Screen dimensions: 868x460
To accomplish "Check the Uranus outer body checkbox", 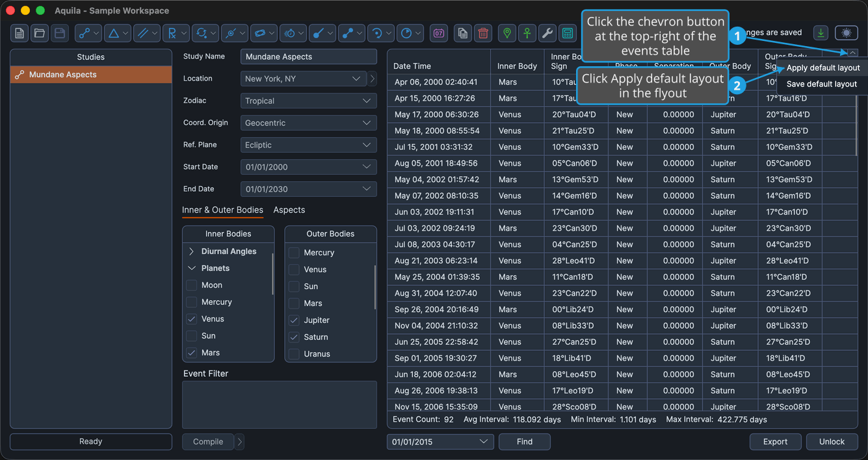I will [295, 354].
